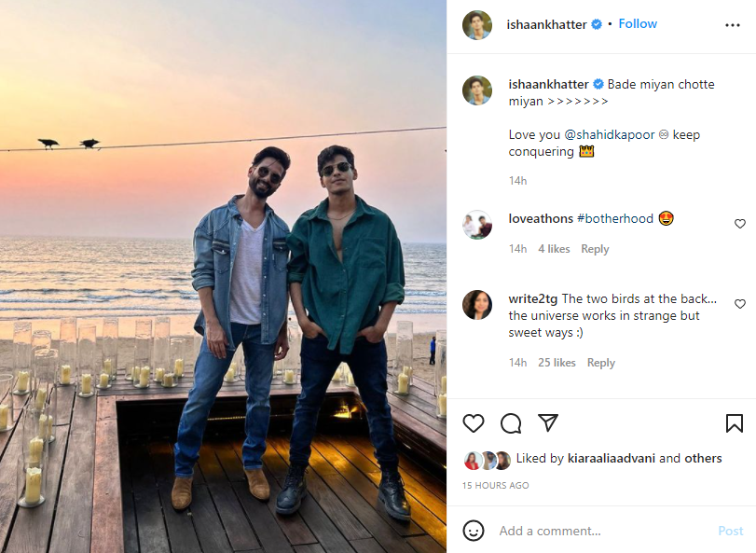Click the Add a comment field

(x=597, y=531)
